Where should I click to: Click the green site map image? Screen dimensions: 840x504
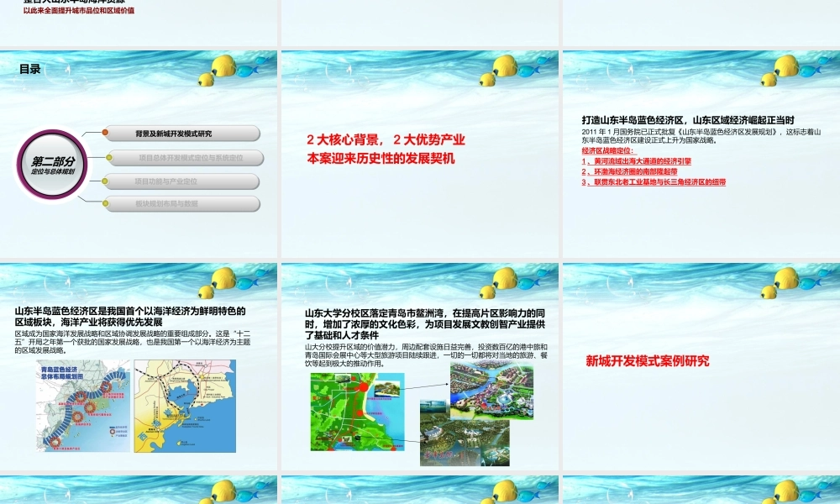357,412
